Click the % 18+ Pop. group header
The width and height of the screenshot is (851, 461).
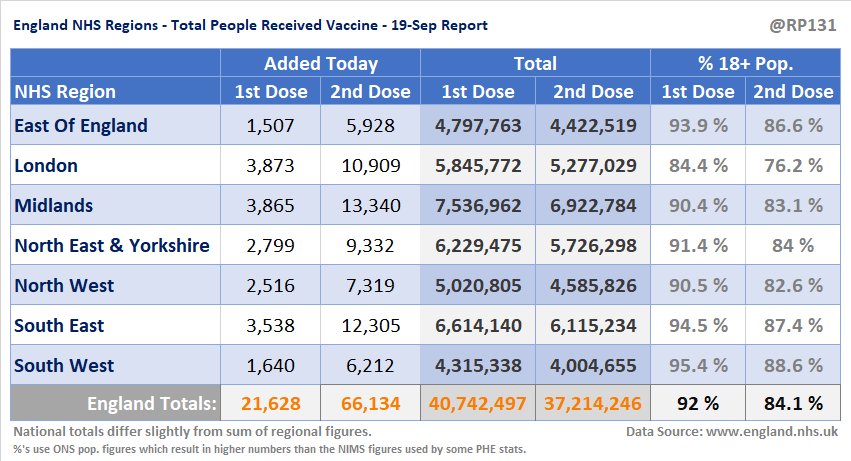(745, 64)
